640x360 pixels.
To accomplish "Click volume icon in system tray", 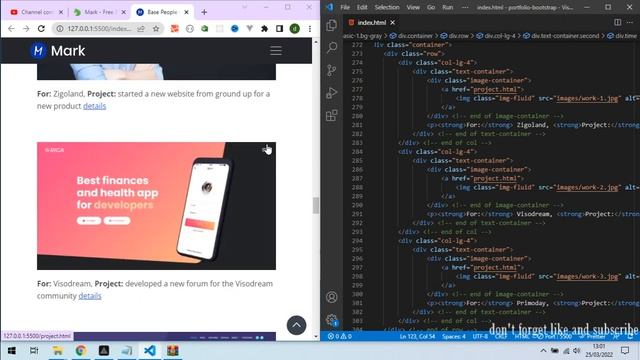I will click(577, 351).
